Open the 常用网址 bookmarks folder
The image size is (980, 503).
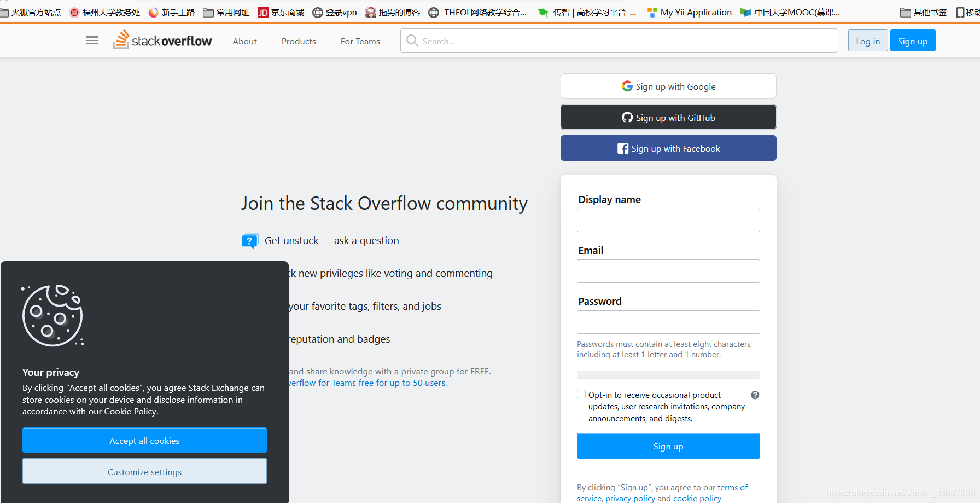tap(226, 12)
